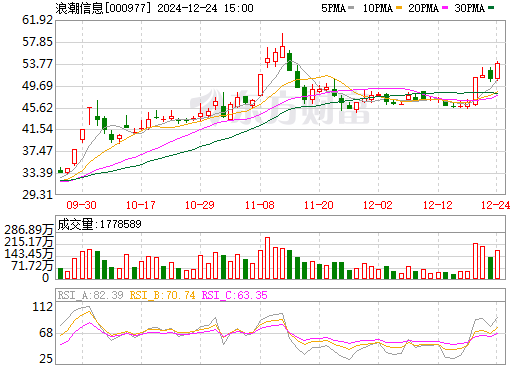Click the RSI_C:63.35 indicator label
The image size is (520, 365).
point(235,295)
